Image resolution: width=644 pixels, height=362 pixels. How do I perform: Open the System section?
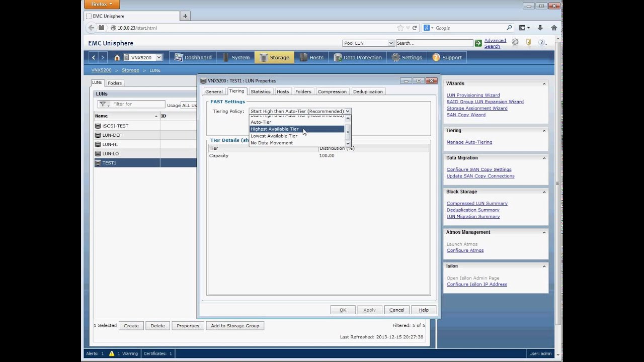236,57
